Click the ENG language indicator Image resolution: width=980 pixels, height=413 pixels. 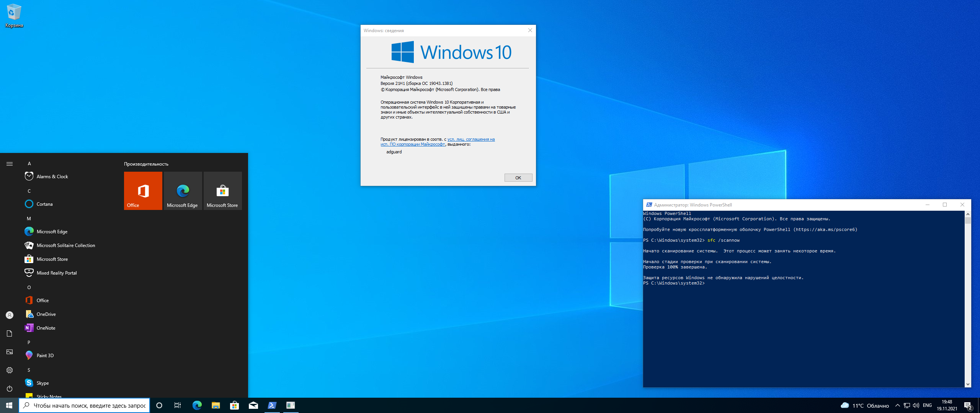click(928, 405)
